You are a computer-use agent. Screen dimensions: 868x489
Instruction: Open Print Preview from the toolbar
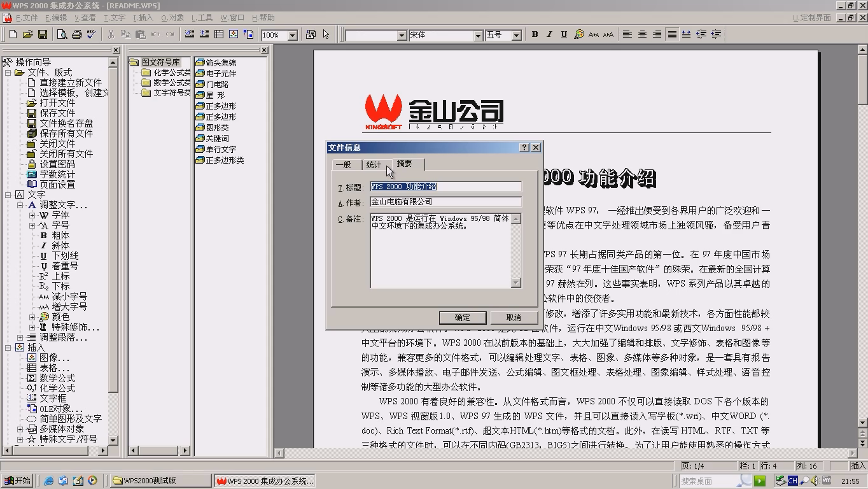click(x=62, y=34)
